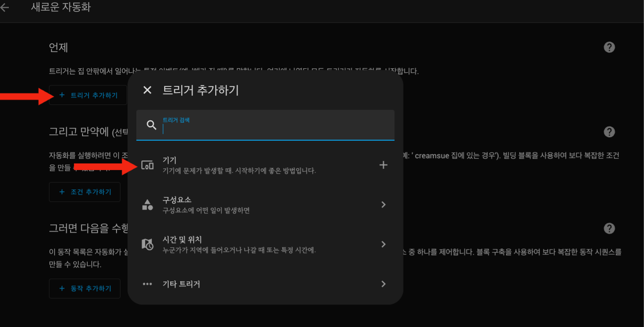Click the 시간 및 위치 map-clock icon
Viewport: 644px width, 327px height.
pyautogui.click(x=147, y=244)
